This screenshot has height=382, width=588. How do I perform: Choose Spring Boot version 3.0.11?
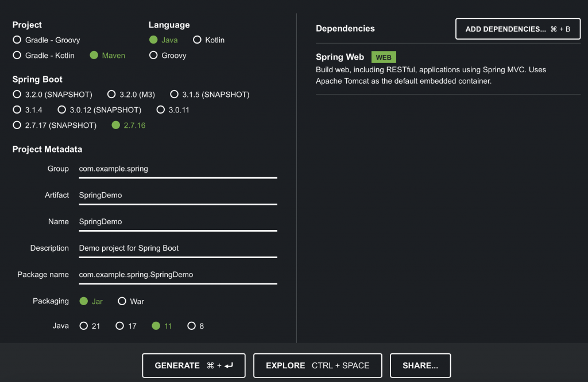(172, 110)
